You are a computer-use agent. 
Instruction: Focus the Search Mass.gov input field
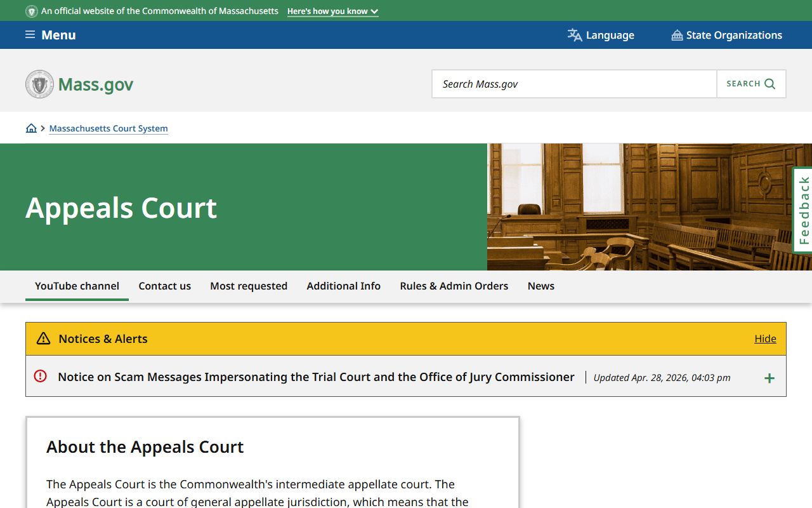(575, 84)
